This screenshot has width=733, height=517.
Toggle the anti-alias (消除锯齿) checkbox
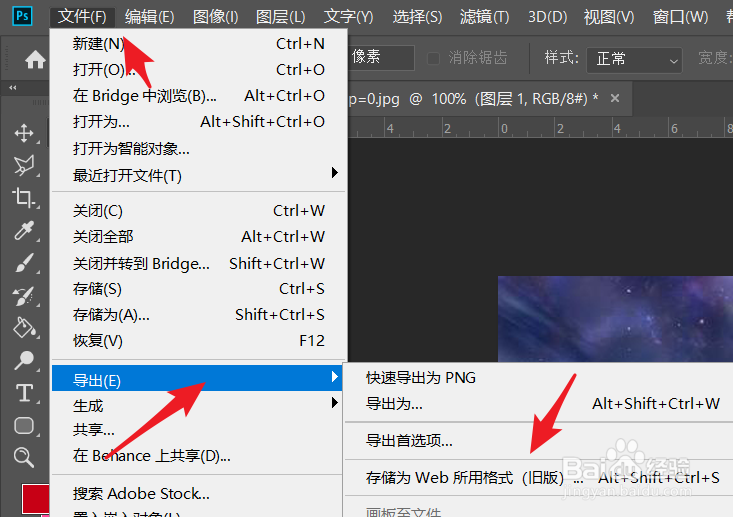click(x=433, y=58)
